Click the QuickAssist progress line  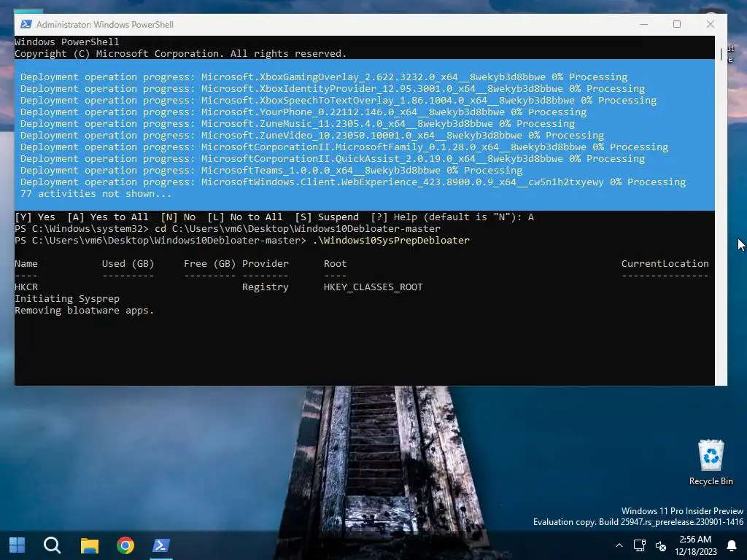click(333, 159)
